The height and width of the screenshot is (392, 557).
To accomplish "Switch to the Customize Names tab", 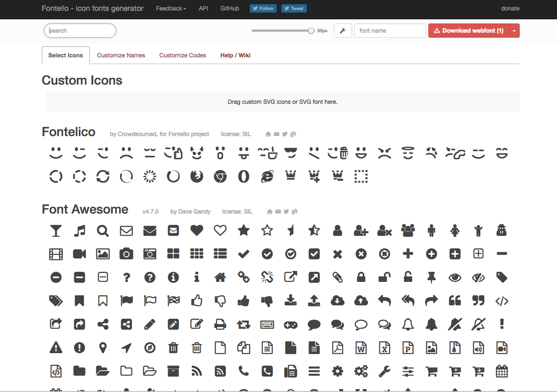I will tap(121, 55).
